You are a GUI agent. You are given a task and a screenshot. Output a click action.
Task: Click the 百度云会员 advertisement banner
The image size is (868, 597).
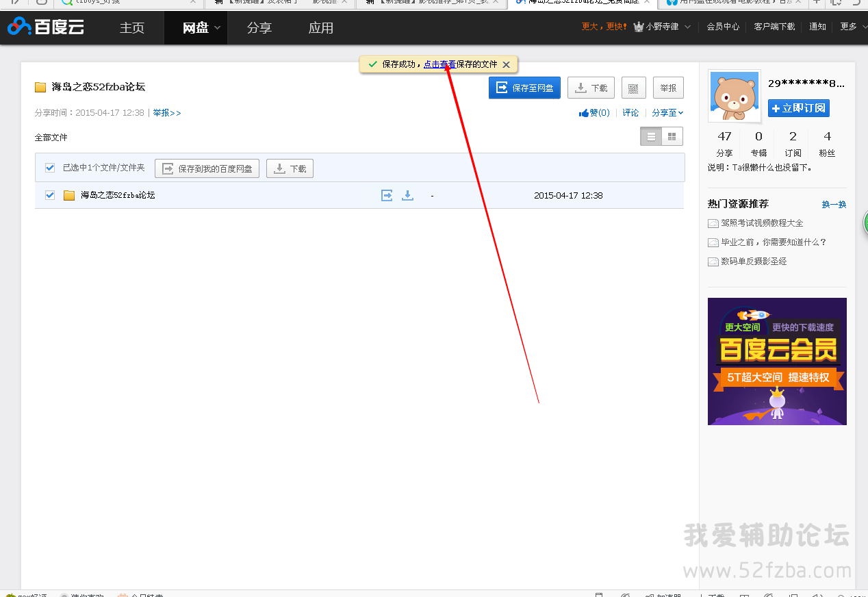click(777, 361)
